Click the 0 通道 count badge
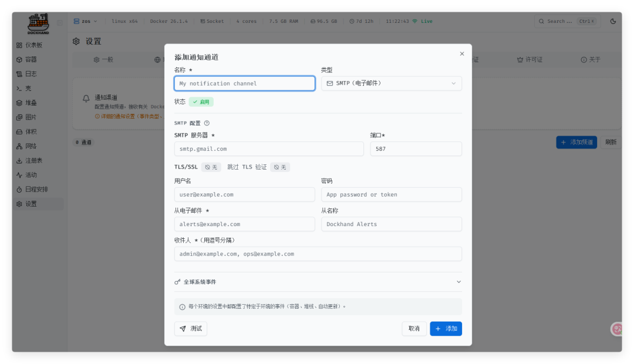 83,142
